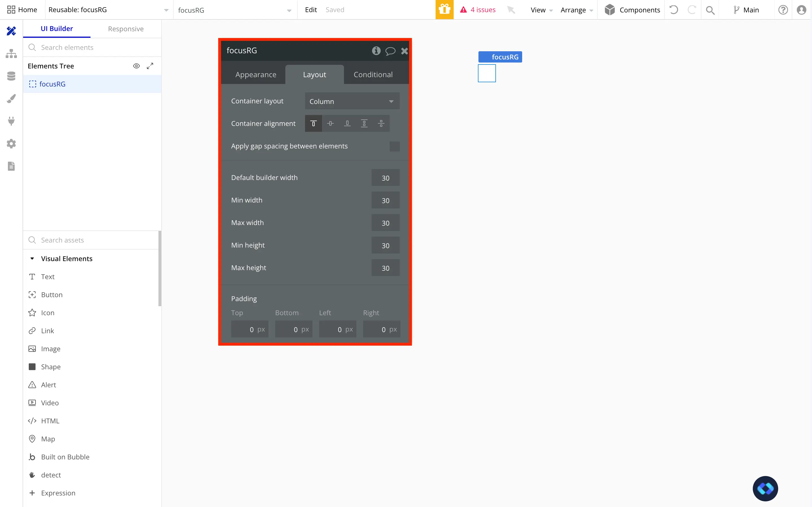Enable Apply gap spacing between elements

coord(395,146)
